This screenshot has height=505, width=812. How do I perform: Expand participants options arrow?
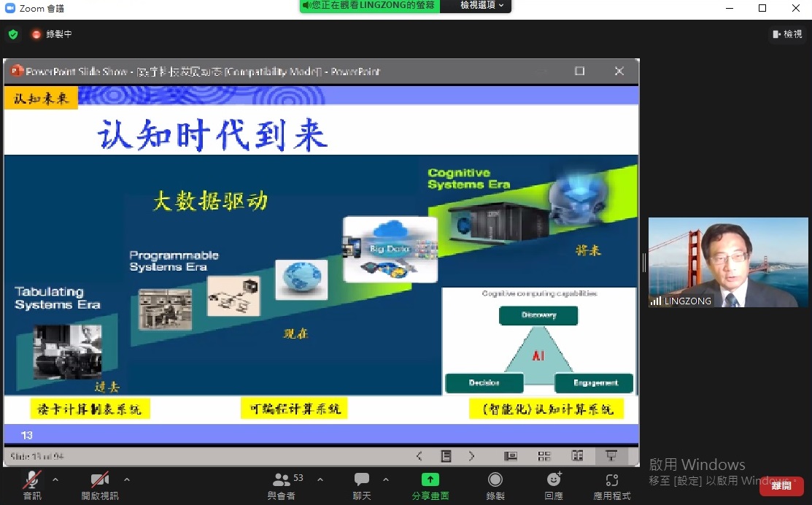point(319,479)
